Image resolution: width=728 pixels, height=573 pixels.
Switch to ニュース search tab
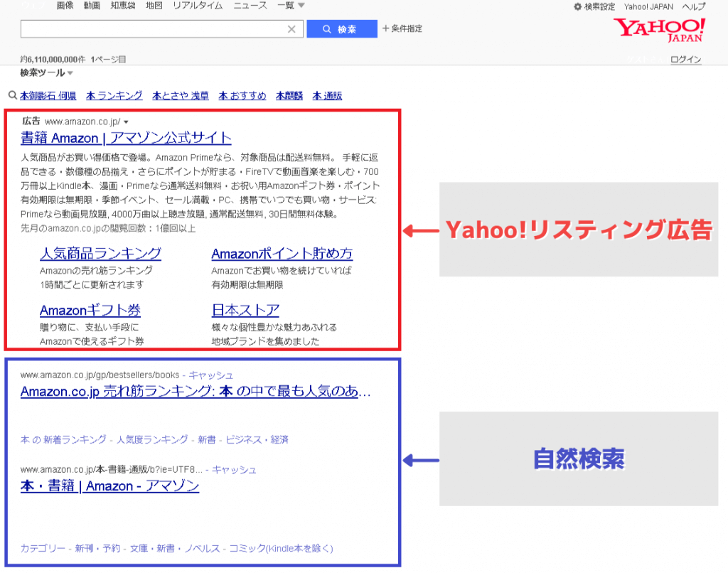[250, 6]
